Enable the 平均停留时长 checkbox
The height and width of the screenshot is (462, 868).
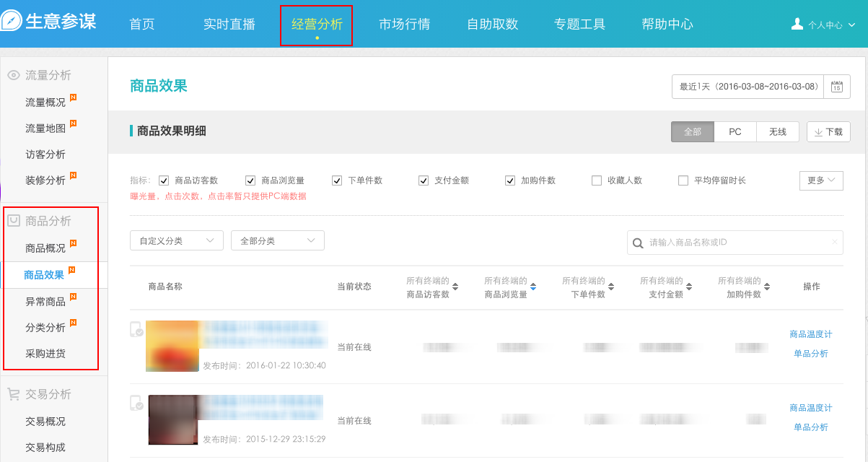683,180
